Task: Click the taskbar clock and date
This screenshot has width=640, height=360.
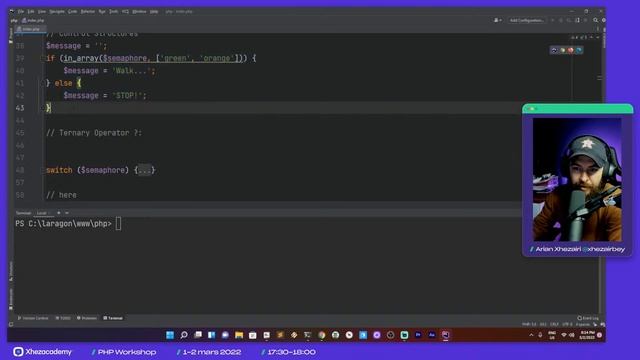Action: point(587,335)
